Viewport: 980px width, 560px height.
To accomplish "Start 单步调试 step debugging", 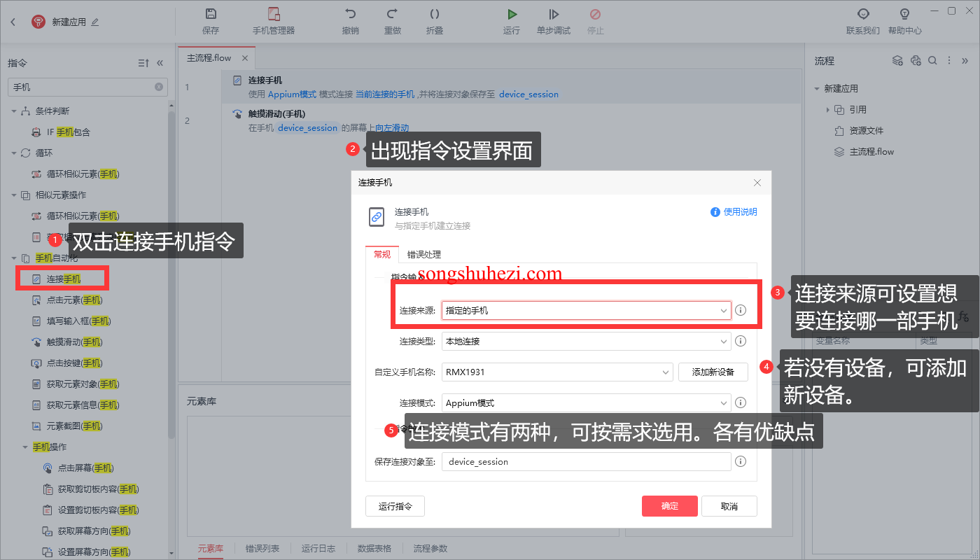I will pos(554,22).
